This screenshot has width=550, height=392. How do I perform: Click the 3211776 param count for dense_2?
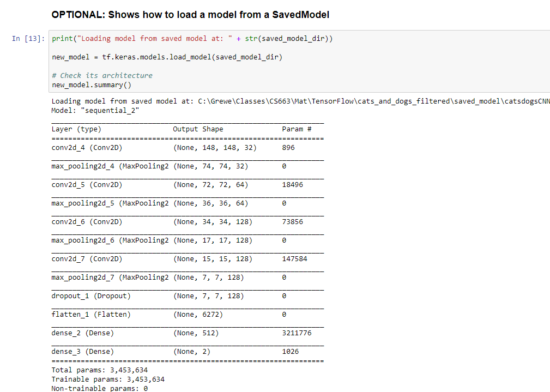coord(297,333)
